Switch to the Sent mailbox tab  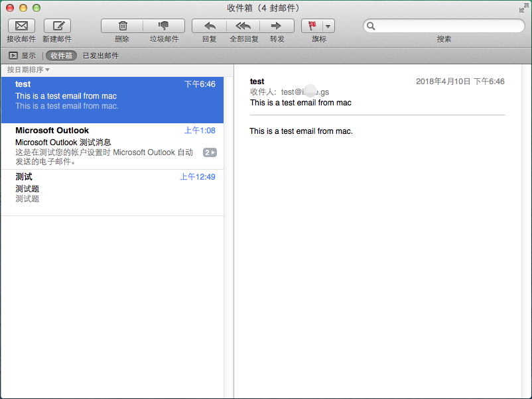click(x=100, y=56)
